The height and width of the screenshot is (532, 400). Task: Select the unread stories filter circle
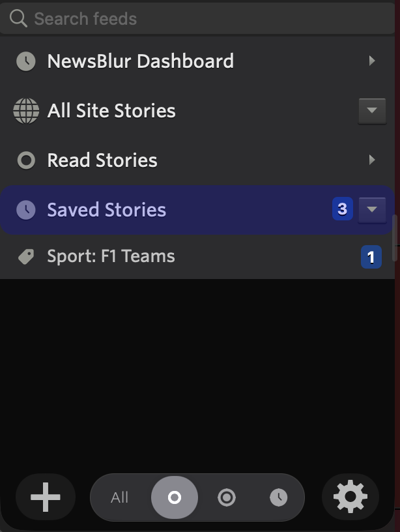[175, 498]
